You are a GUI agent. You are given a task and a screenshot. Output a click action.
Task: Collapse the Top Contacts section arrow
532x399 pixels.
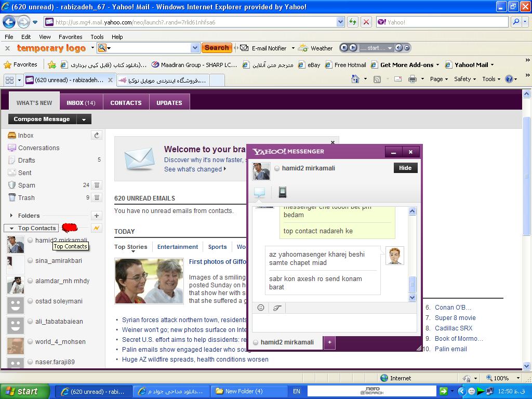(11, 229)
